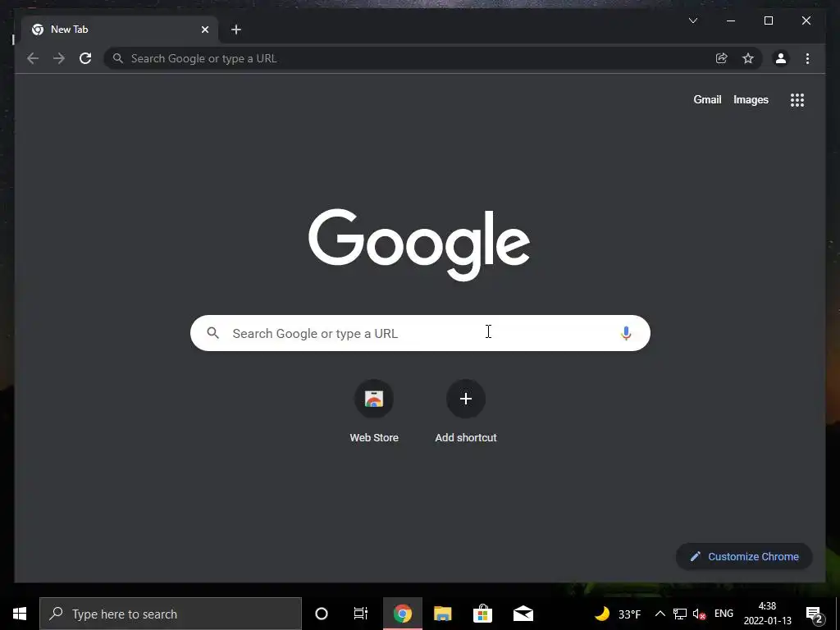The width and height of the screenshot is (840, 630).
Task: Select the New Tab browser tab
Action: pos(120,30)
